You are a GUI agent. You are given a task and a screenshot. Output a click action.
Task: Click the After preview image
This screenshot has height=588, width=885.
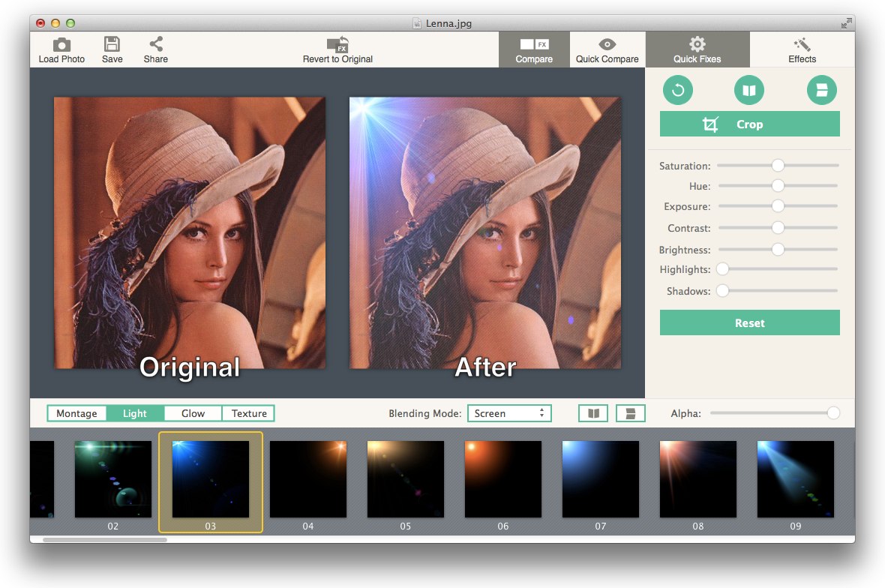[x=485, y=232]
